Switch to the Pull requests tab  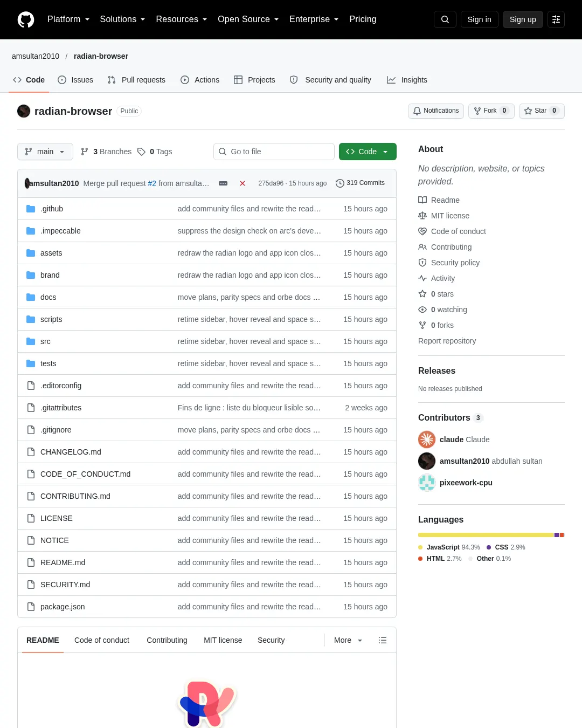pyautogui.click(x=136, y=80)
